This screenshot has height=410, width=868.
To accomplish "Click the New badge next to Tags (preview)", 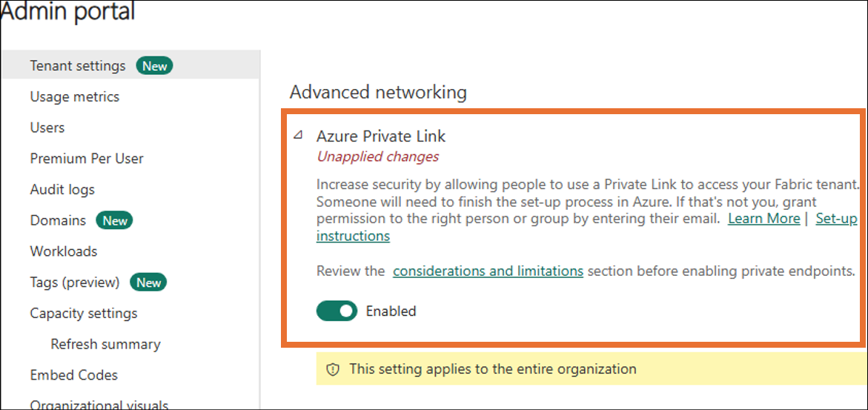I will (x=148, y=282).
